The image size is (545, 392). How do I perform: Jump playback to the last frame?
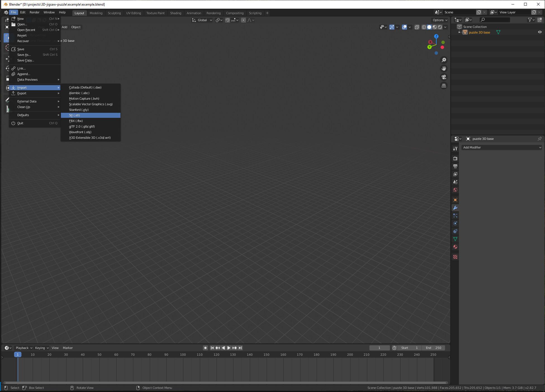pos(240,348)
